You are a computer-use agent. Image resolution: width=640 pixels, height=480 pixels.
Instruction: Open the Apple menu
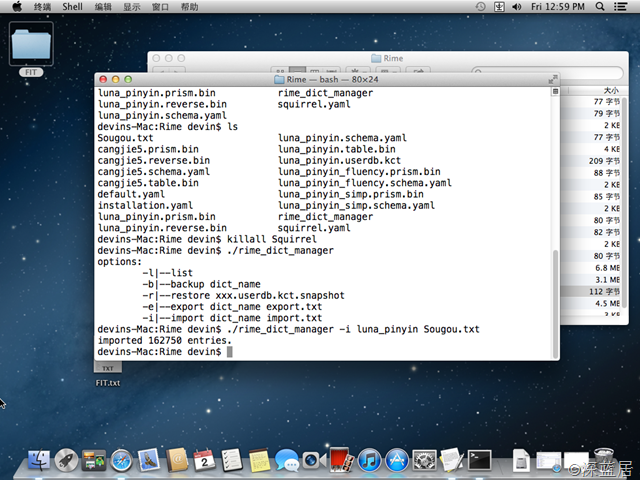(17, 6)
